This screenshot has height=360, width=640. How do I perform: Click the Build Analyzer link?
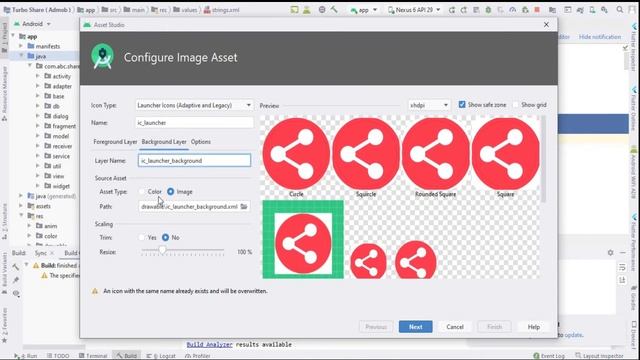point(209,344)
